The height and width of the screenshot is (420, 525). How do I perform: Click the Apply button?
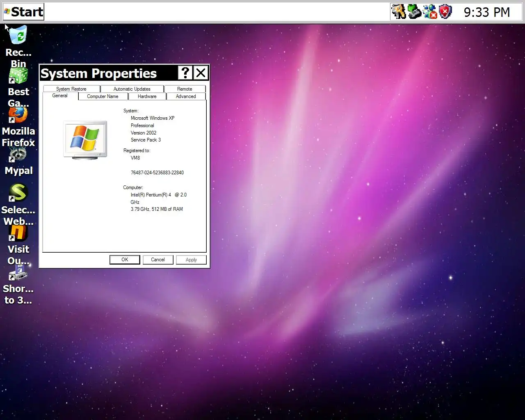[191, 260]
